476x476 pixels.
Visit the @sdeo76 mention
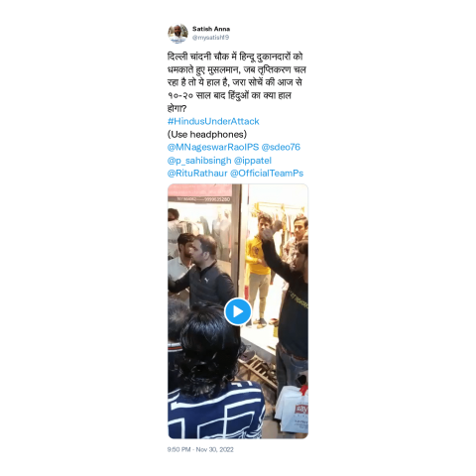(x=281, y=147)
